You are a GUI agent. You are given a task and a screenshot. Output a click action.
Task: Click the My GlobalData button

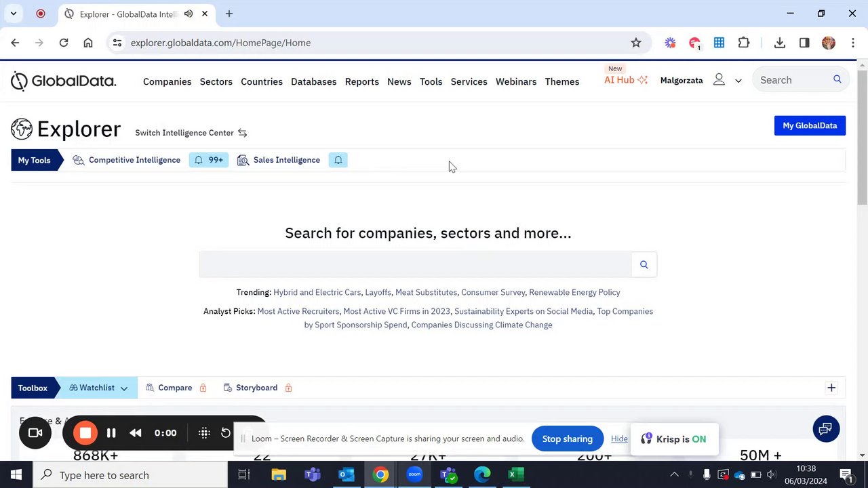(810, 125)
